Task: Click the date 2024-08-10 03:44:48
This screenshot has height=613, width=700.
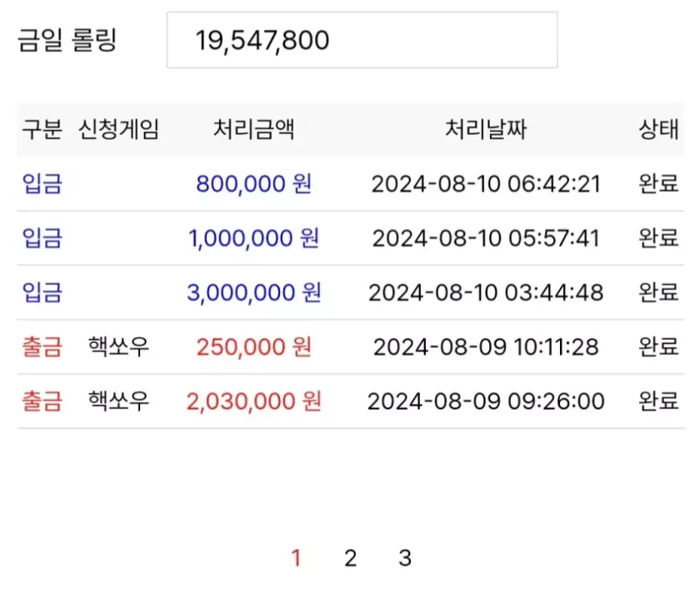Action: click(x=486, y=292)
